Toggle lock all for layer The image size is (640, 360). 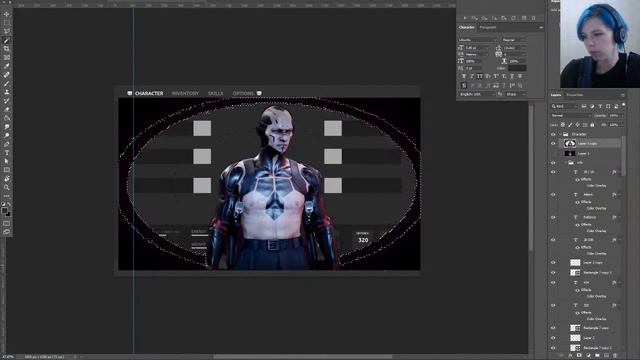[x=592, y=125]
